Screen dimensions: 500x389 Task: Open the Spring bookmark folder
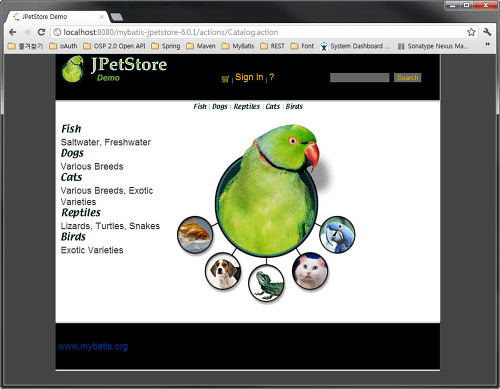click(x=166, y=46)
